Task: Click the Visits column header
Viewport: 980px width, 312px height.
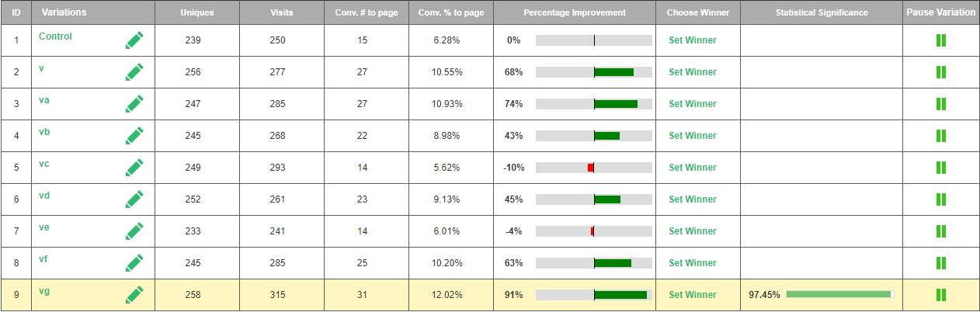Action: 282,13
